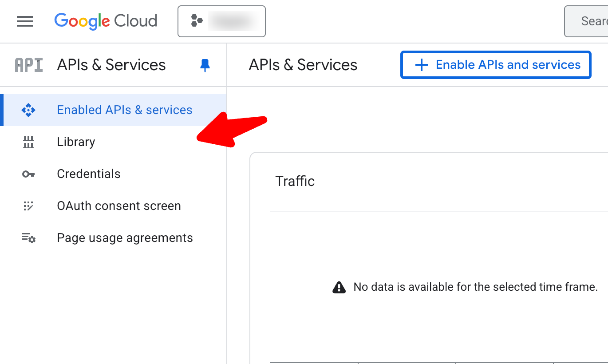608x364 pixels.
Task: Click the Traffic card heading
Action: click(x=295, y=181)
